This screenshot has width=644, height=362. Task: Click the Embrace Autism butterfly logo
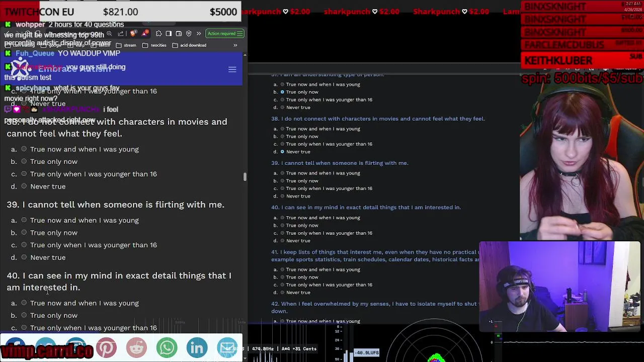tap(20, 69)
